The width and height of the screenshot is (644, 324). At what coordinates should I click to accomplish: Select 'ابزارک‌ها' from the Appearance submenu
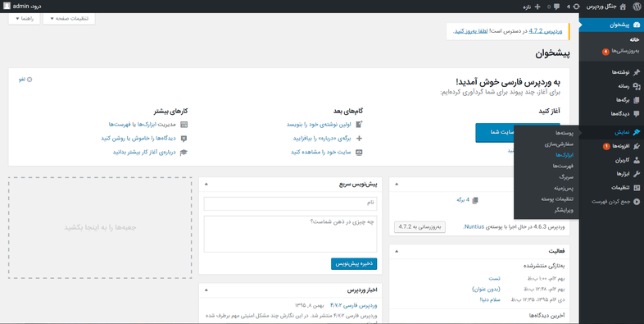pyautogui.click(x=565, y=155)
